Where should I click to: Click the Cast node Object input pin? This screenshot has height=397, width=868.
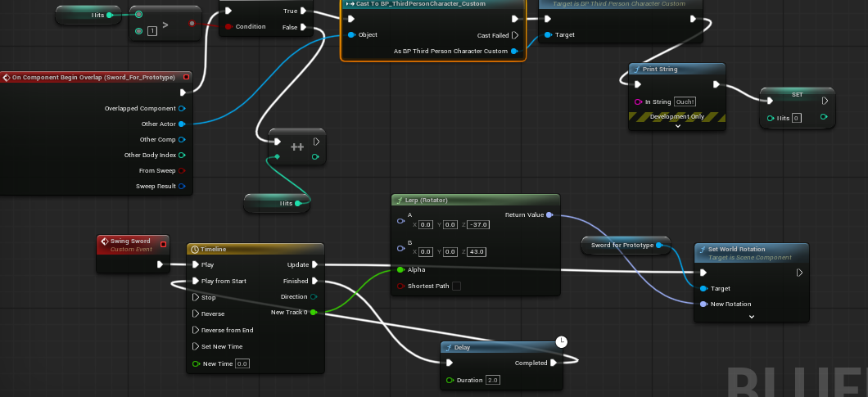(351, 35)
